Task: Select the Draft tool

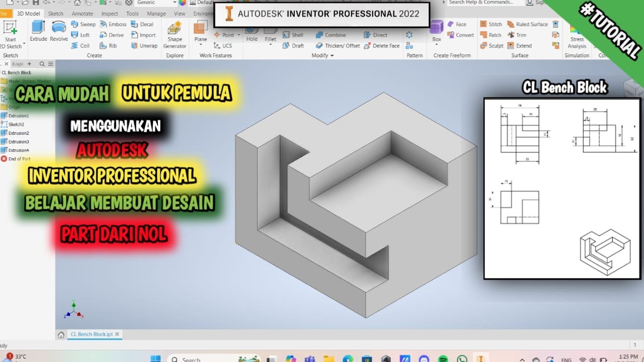Action: [x=293, y=46]
